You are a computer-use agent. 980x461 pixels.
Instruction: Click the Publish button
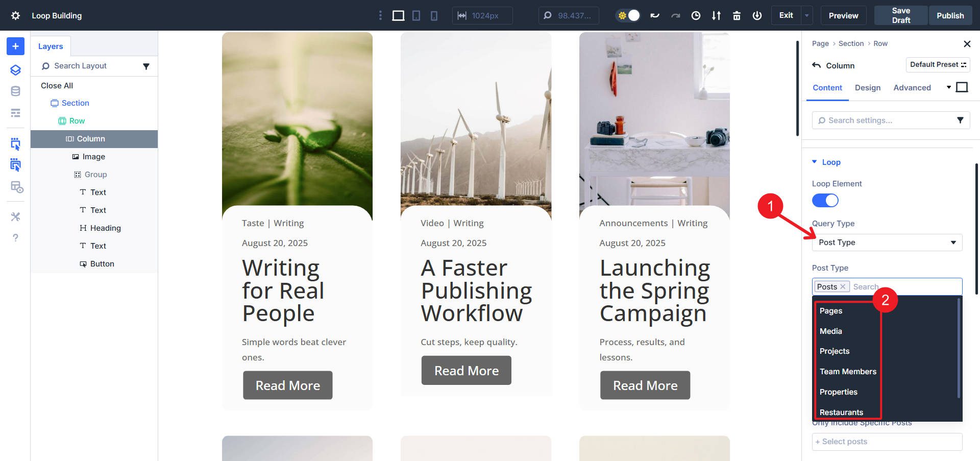click(950, 16)
